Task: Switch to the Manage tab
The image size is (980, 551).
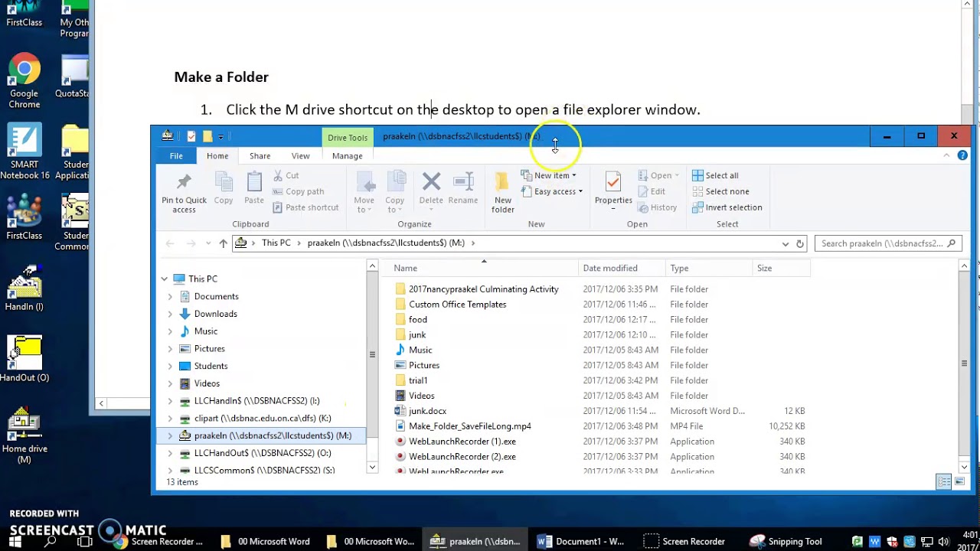Action: point(347,156)
